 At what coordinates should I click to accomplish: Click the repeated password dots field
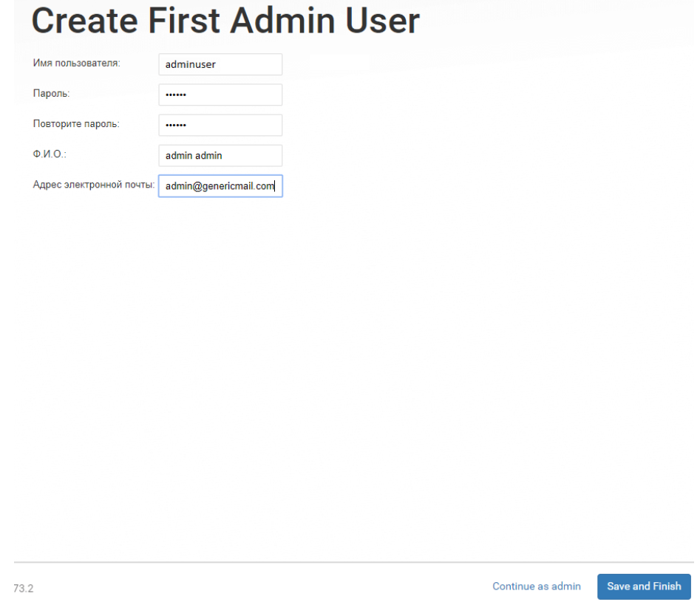click(220, 125)
